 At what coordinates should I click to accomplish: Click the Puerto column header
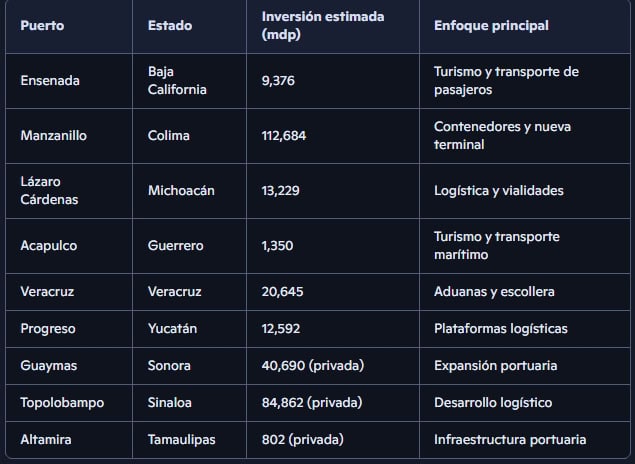pyautogui.click(x=42, y=26)
